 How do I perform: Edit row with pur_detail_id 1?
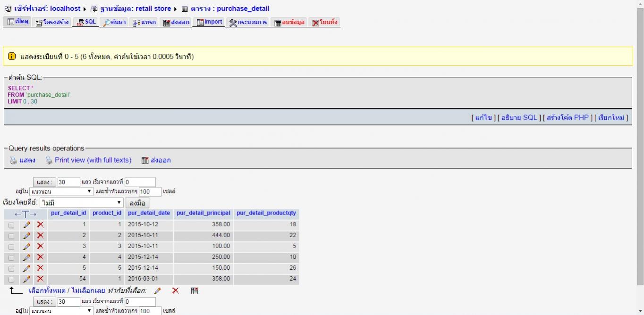pos(26,225)
